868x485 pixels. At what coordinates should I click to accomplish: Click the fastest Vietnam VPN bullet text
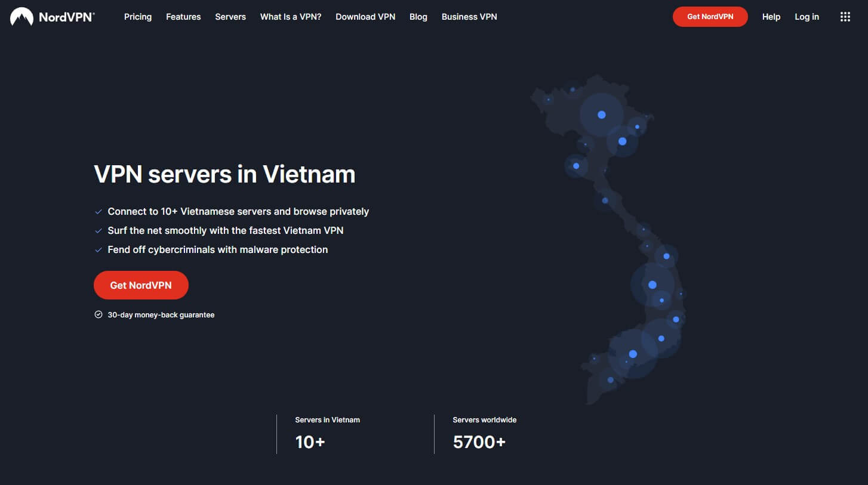[226, 230]
